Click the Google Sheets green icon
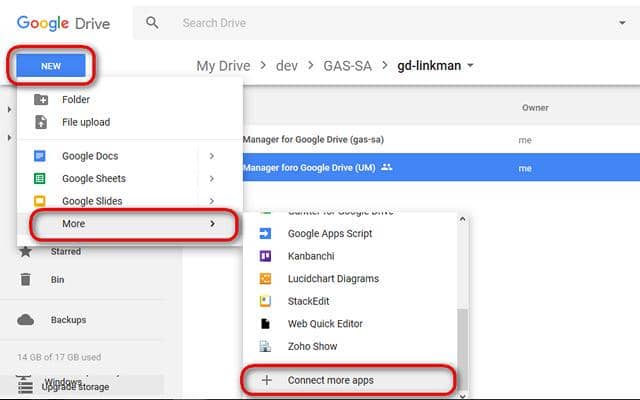 click(x=41, y=179)
